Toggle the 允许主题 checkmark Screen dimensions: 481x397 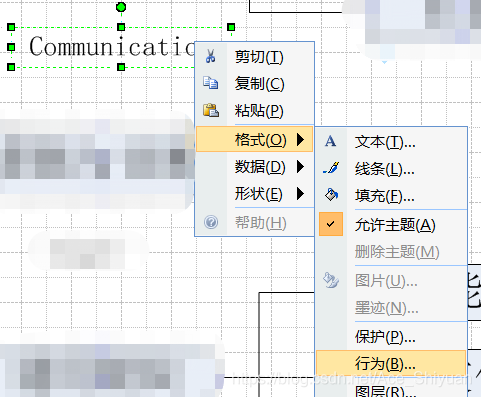[x=331, y=224]
